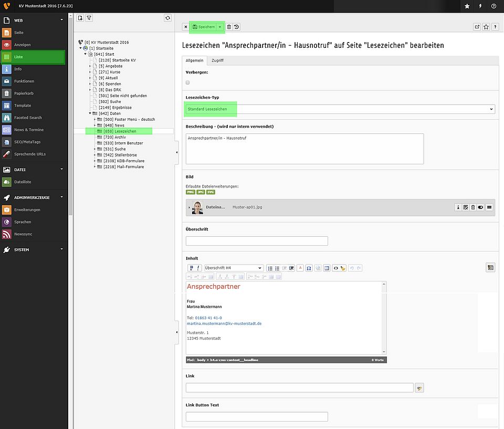The width and height of the screenshot is (504, 429).
Task: Toggle visibility of image Muster-ap01.jpg
Action: [480, 207]
